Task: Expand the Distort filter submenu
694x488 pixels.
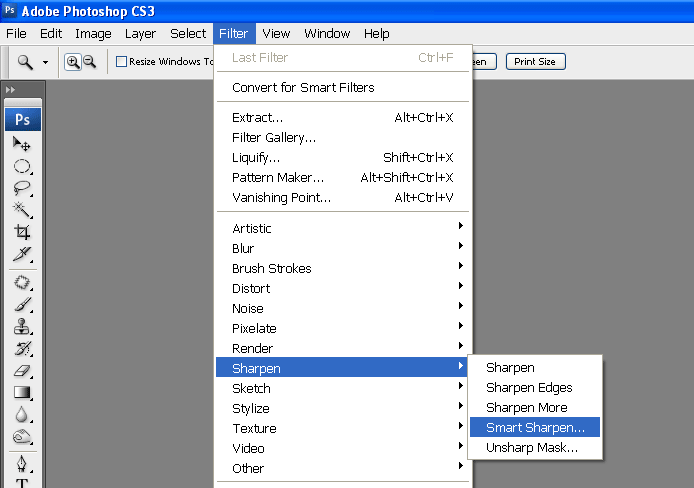Action: [342, 288]
